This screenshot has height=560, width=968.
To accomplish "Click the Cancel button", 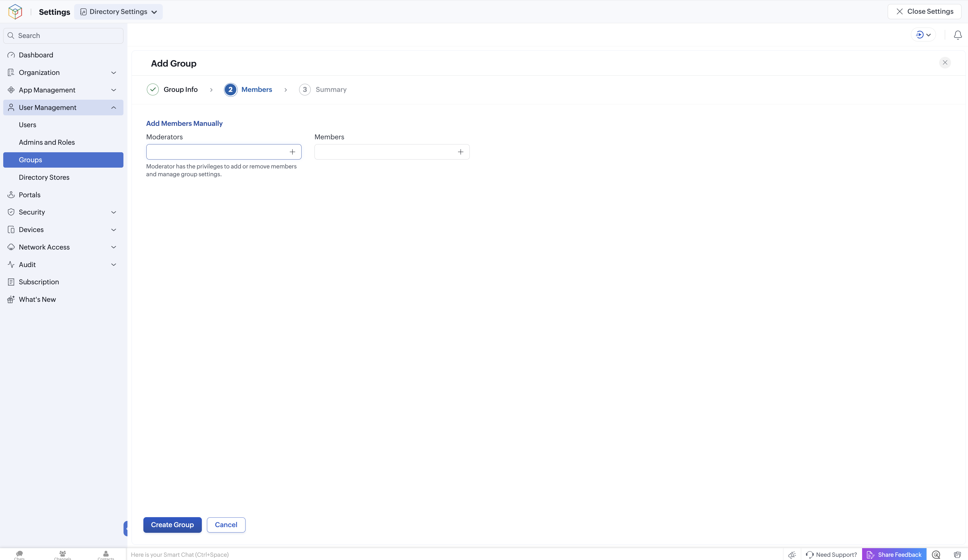I will 226,525.
